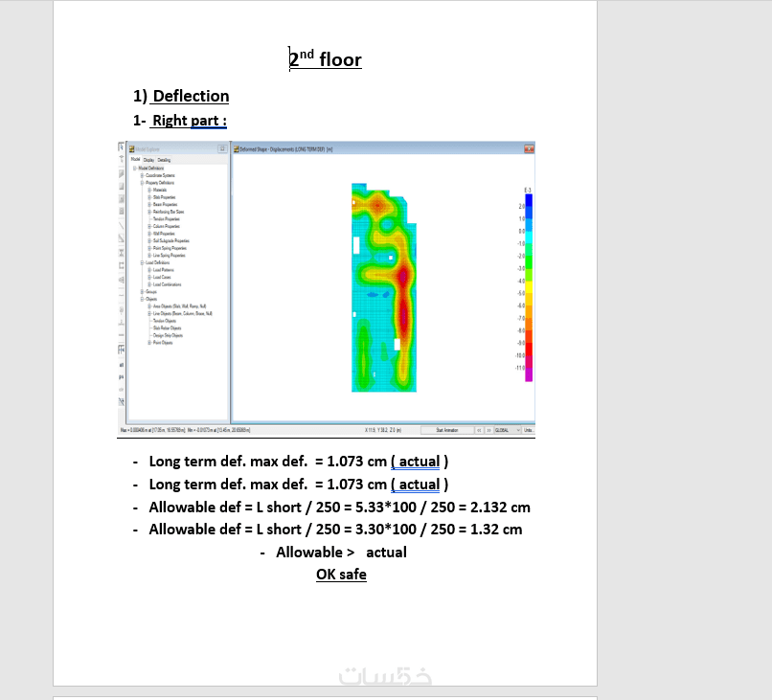772x700 pixels.
Task: Select Design Strip Objects item
Action: coord(168,335)
